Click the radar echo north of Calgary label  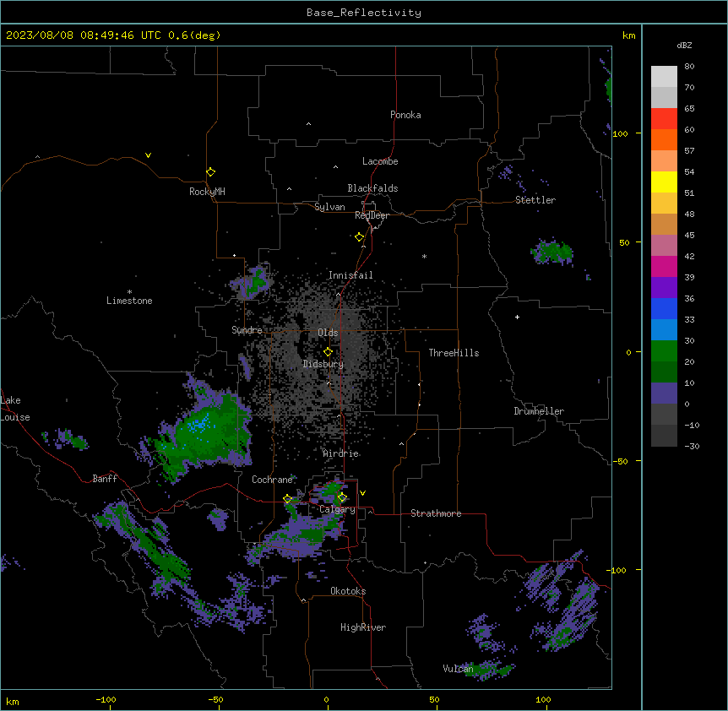(330, 492)
